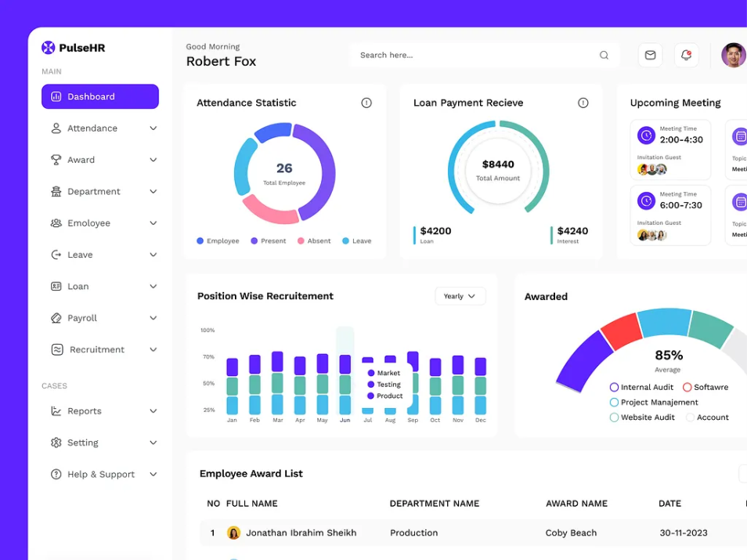This screenshot has height=560, width=747.
Task: Click the Jun bar in recruitment chart
Action: tap(345, 384)
